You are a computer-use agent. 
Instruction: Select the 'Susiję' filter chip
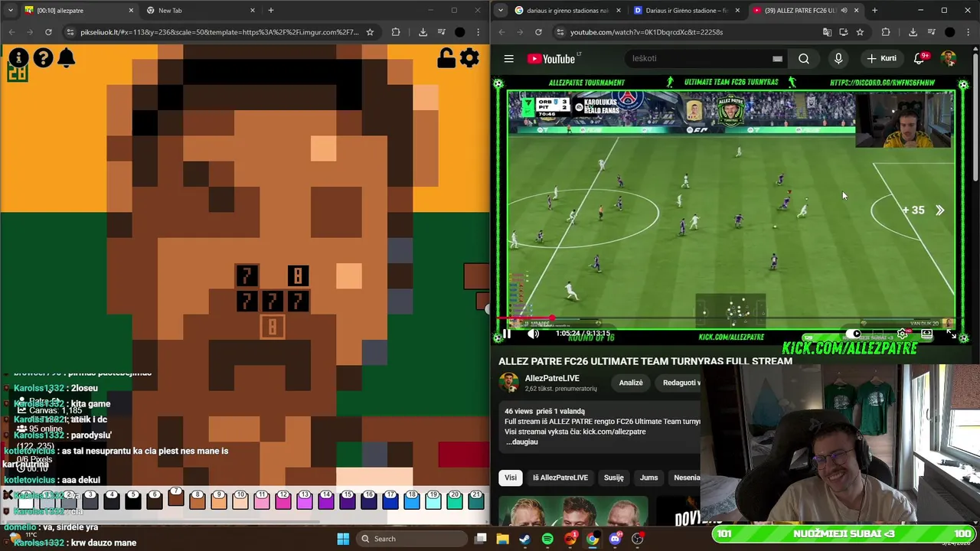coord(613,478)
